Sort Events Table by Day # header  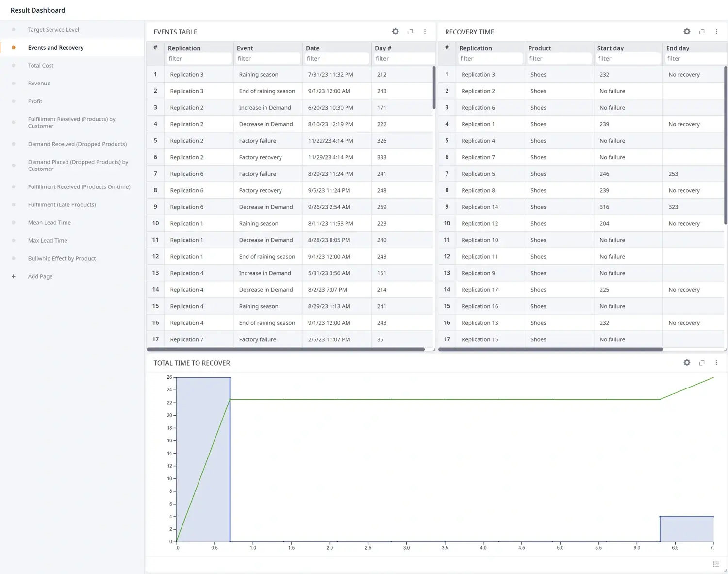(383, 48)
